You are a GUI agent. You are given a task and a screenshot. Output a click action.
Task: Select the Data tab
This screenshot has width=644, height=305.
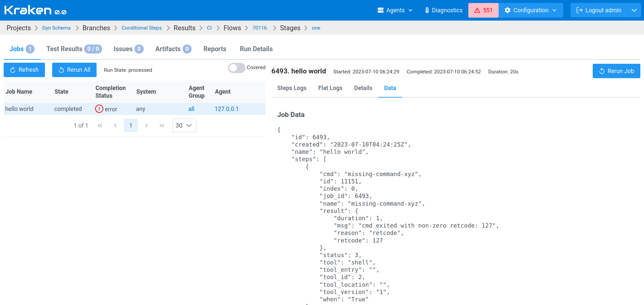coord(390,88)
